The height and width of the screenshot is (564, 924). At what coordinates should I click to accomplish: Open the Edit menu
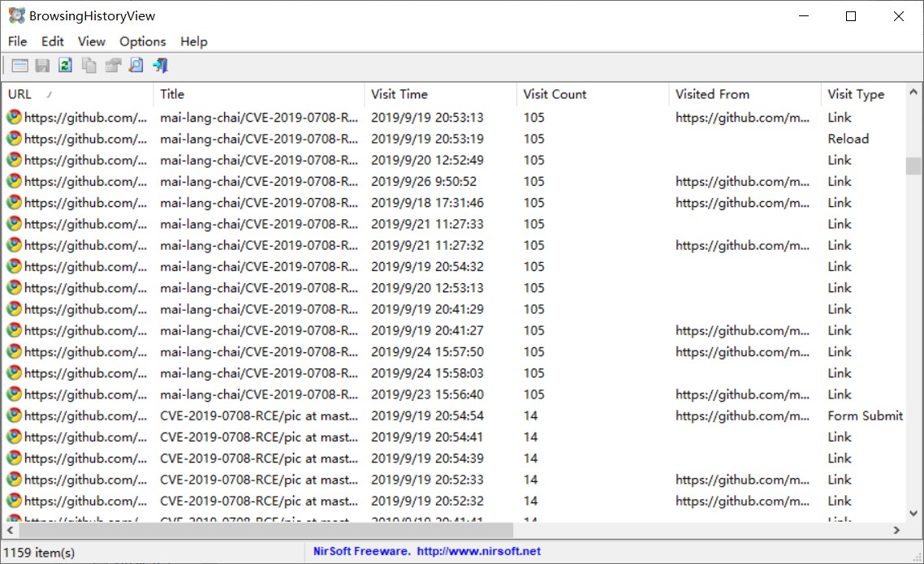pyautogui.click(x=53, y=41)
